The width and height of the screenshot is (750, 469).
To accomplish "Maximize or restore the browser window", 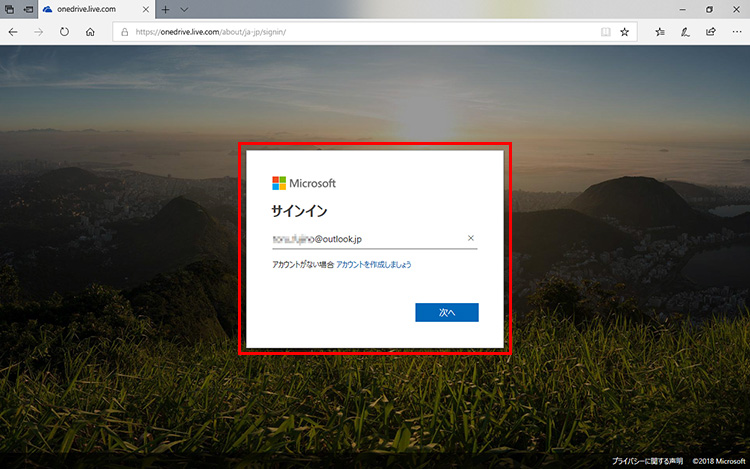I will [x=709, y=9].
